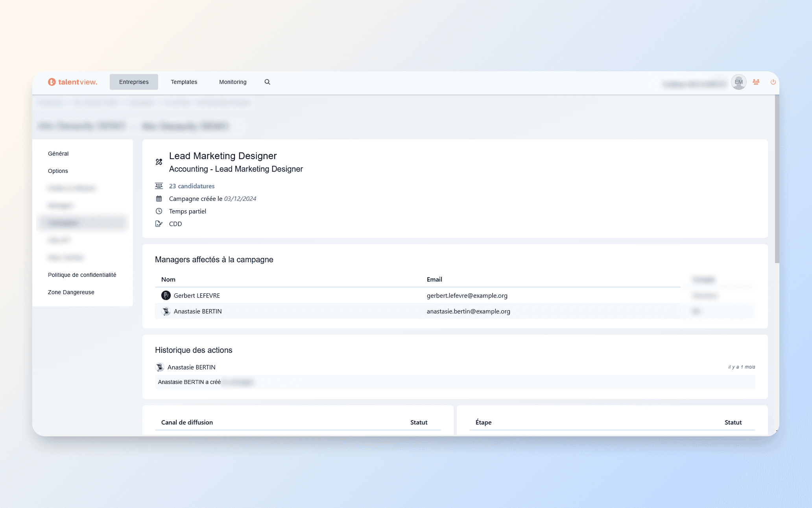Click the power logout icon
Viewport: 812px width, 508px height.
point(773,82)
